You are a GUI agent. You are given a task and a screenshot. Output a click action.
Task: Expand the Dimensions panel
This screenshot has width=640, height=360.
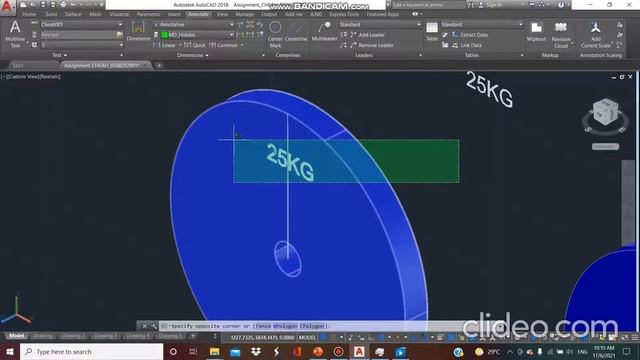pyautogui.click(x=193, y=55)
